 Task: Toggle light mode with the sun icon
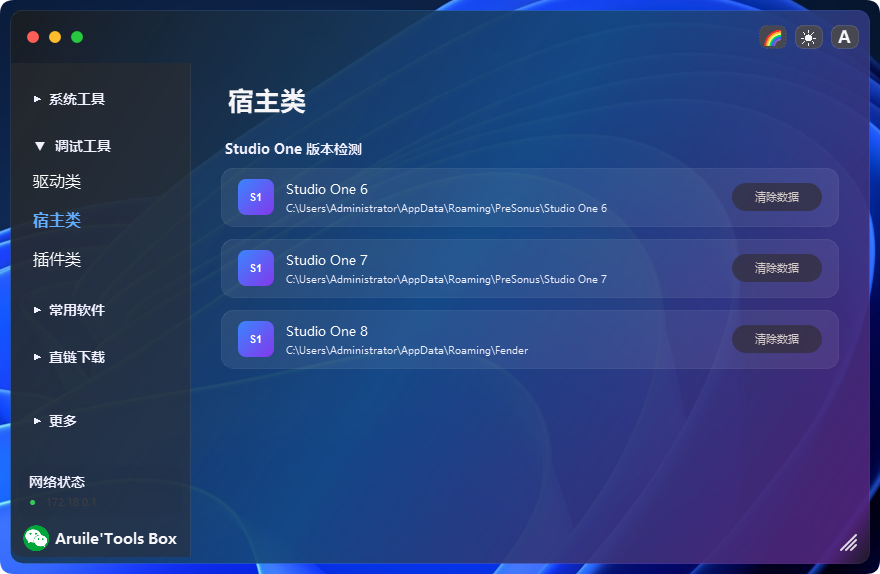pyautogui.click(x=809, y=38)
